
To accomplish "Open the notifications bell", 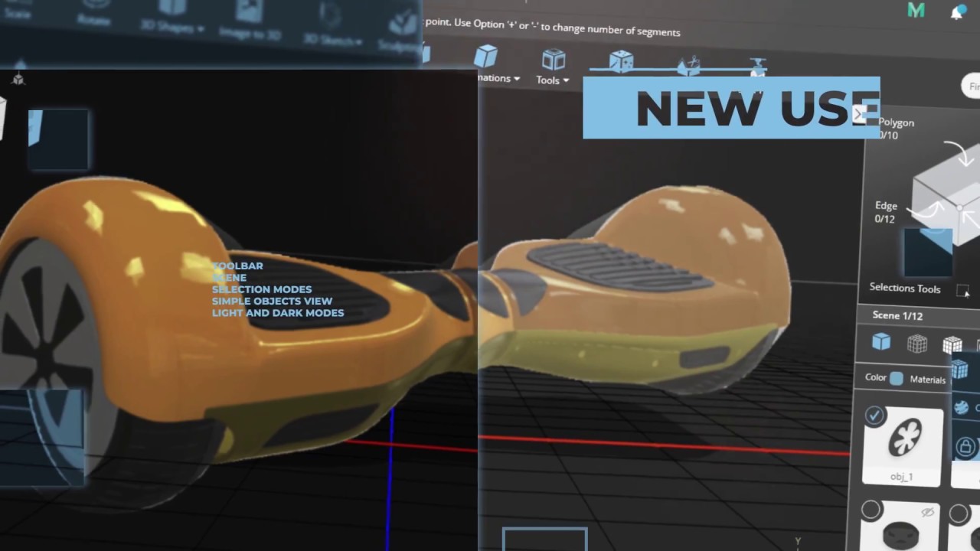I will tap(957, 12).
